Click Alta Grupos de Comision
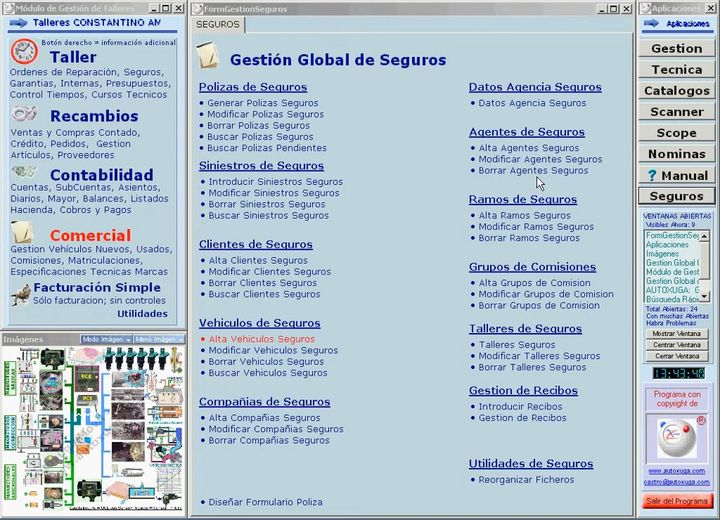This screenshot has width=720, height=520. tap(534, 283)
